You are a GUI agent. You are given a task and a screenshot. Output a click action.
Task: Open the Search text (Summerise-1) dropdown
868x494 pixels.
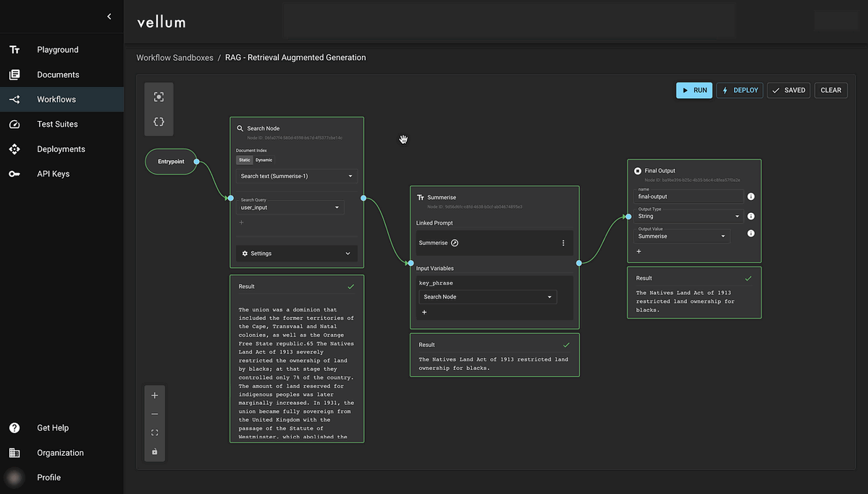coord(297,176)
